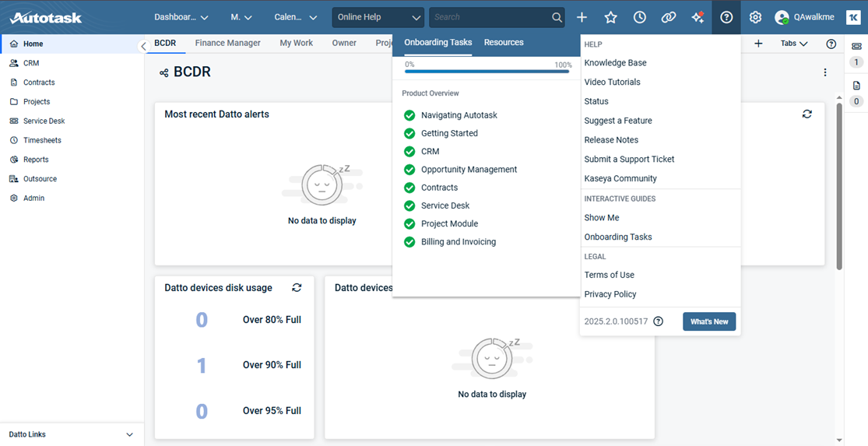Select the Finance Manager tab
Image resolution: width=868 pixels, height=446 pixels.
227,43
